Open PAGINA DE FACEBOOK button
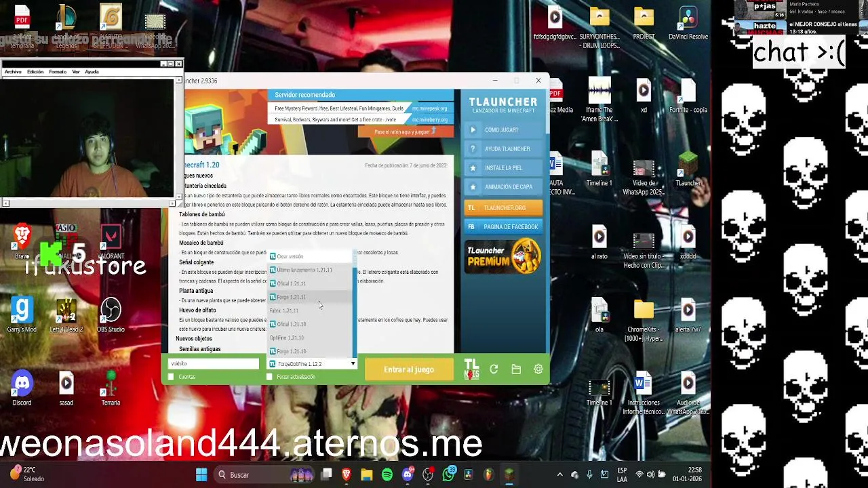Viewport: 868px width, 488px height. (x=503, y=227)
